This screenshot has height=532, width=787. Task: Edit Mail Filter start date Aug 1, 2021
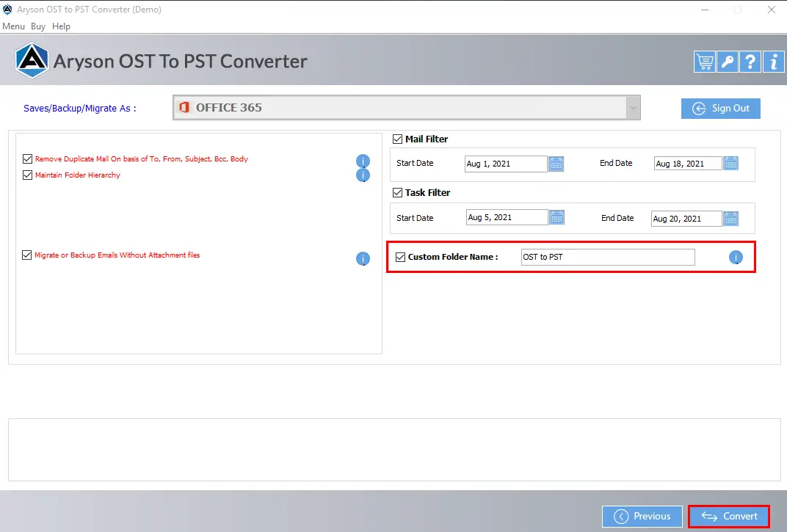point(506,164)
